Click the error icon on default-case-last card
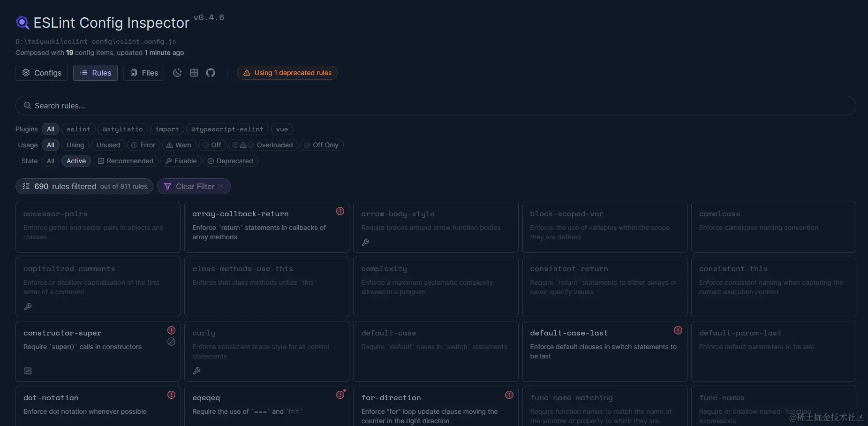Screen dimensions: 868x426 (678, 330)
